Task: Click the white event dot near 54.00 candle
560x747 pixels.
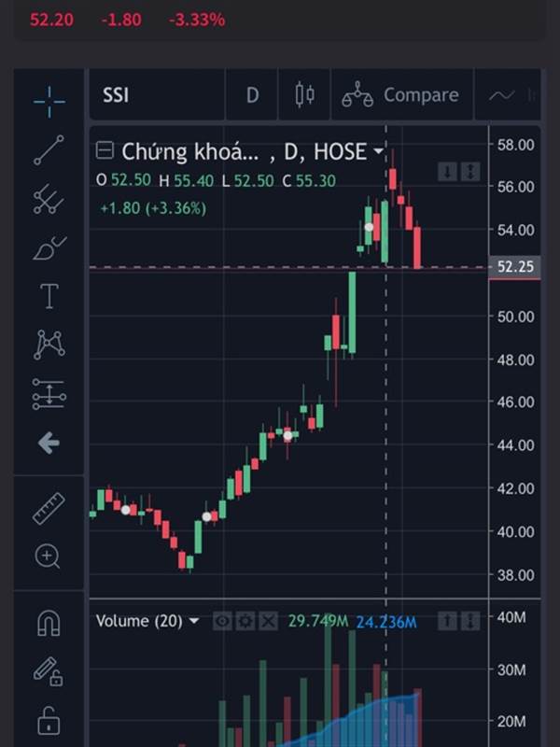Action: point(369,227)
